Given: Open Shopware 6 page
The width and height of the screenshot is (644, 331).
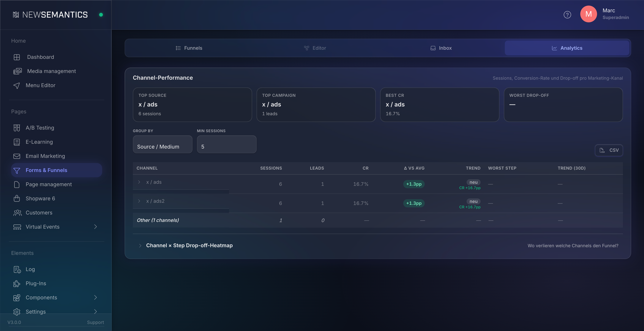Looking at the screenshot, I should 56,198.
